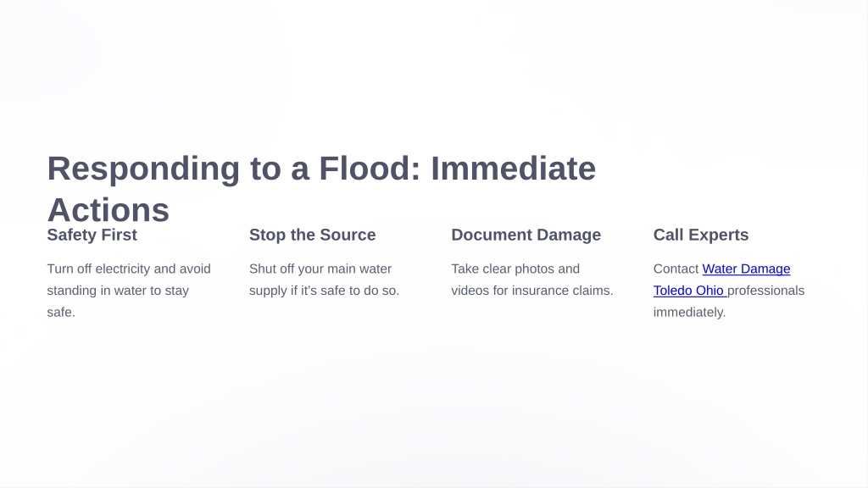868x488 pixels.
Task: Click the word professionals after the link
Action: [x=765, y=291]
